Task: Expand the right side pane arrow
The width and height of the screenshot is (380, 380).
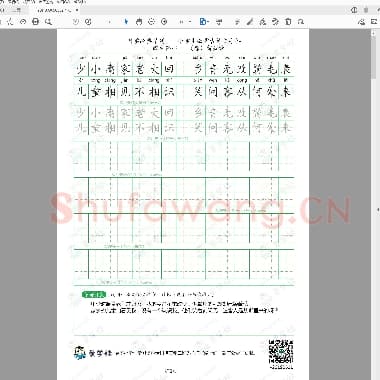Action: (378, 210)
